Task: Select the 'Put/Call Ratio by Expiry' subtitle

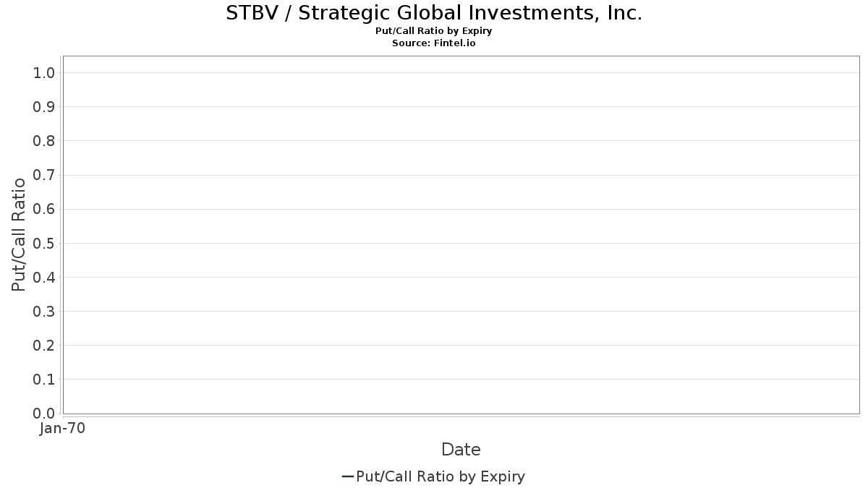Action: 434,31
